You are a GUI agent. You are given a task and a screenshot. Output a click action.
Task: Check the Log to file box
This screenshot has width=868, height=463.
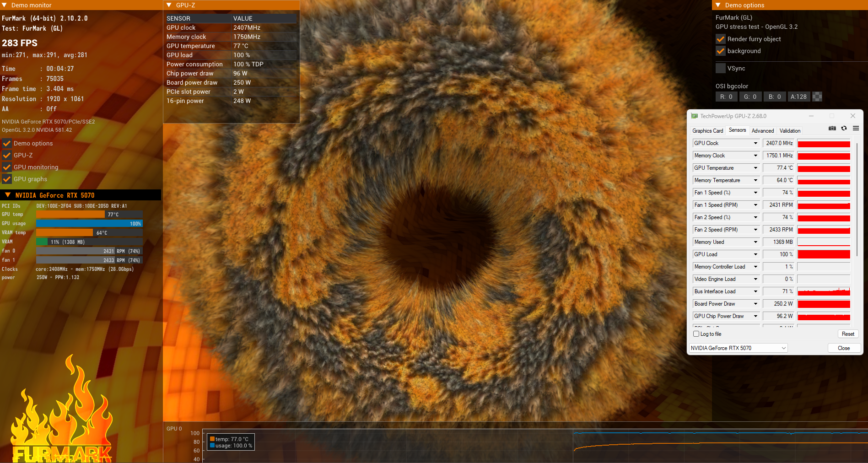696,334
